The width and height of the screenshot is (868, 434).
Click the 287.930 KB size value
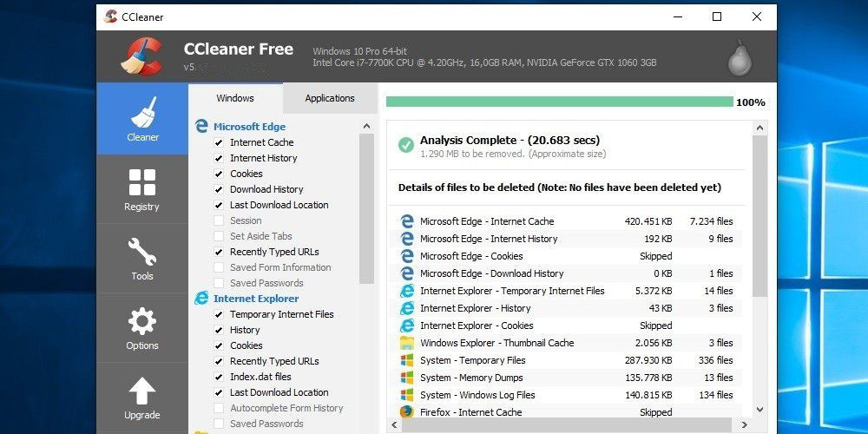click(x=648, y=360)
